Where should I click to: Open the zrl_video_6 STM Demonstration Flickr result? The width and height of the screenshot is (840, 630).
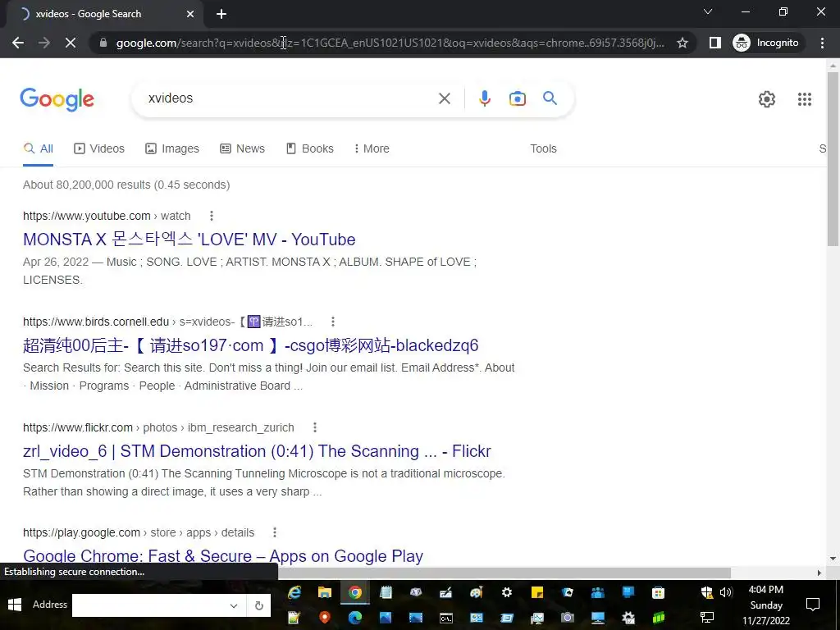257,451
